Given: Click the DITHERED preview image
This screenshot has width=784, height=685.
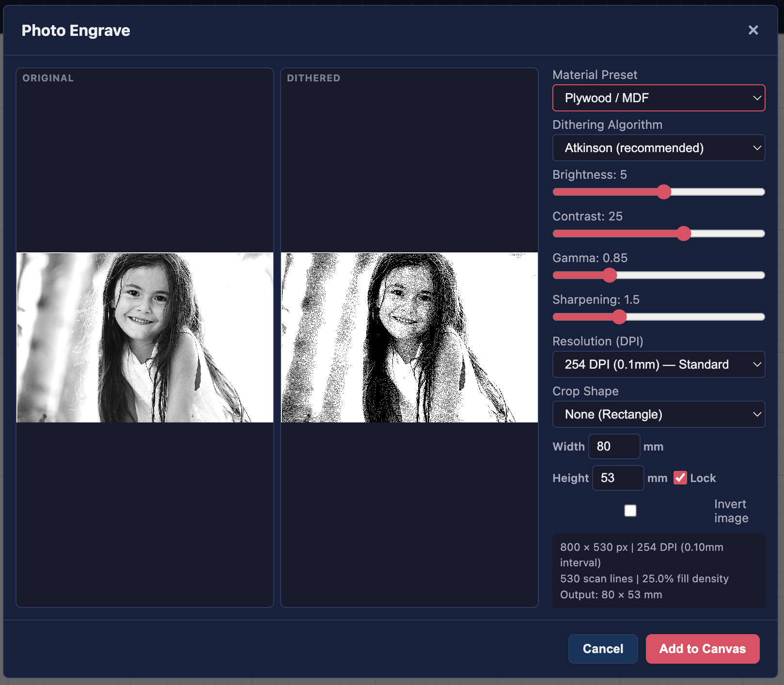Looking at the screenshot, I should 409,337.
